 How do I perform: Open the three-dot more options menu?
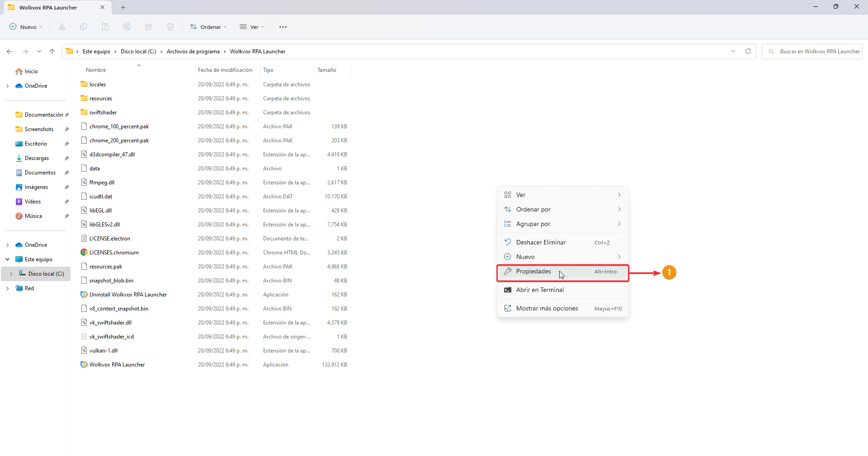[x=283, y=27]
